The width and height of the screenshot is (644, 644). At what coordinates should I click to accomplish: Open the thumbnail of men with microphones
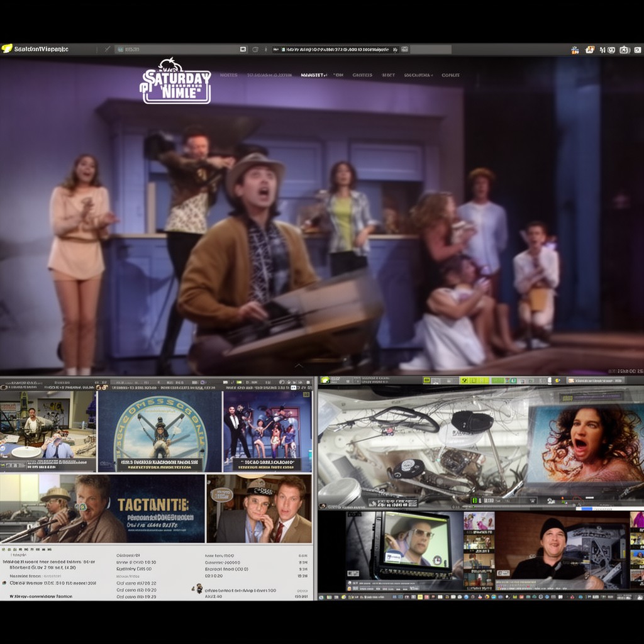pyautogui.click(x=55, y=508)
